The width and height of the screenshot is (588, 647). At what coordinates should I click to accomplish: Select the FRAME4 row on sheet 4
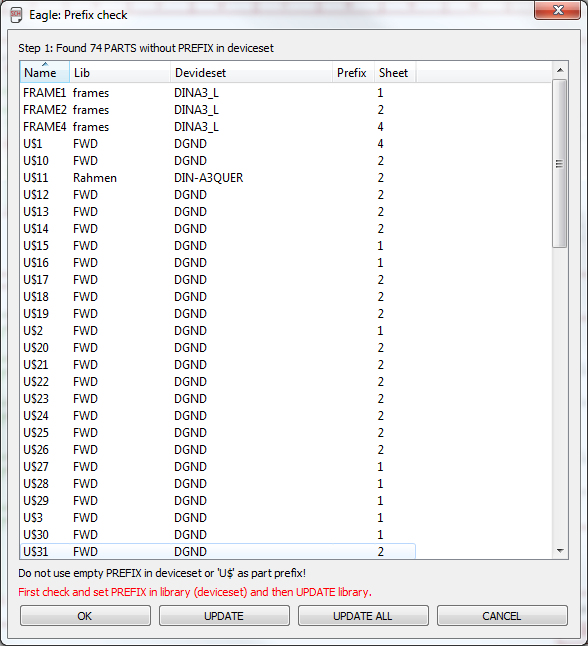[x=218, y=127]
